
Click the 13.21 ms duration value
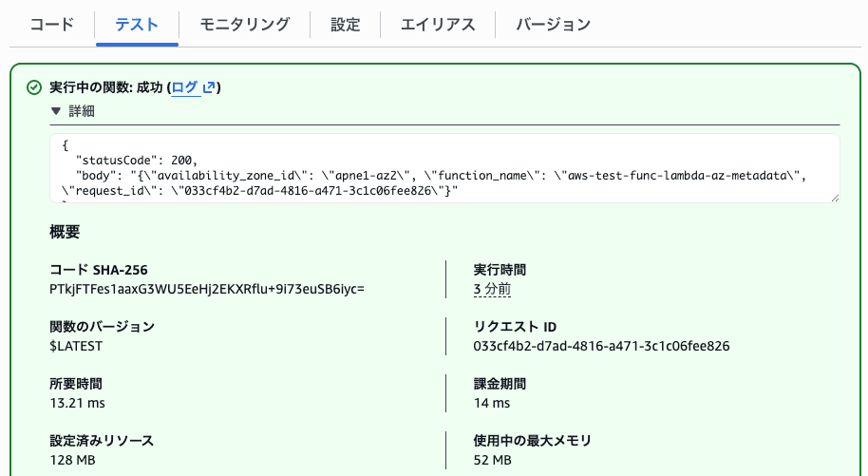[77, 403]
